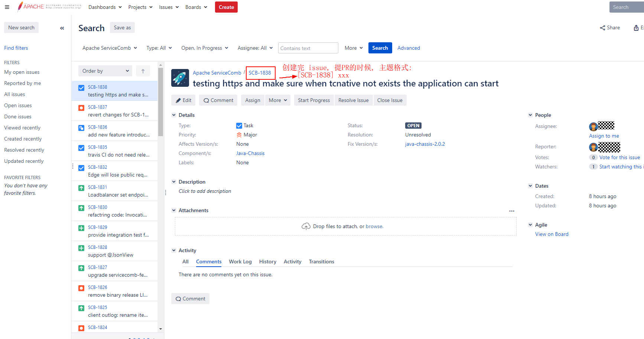Click the upload cloud icon in attachments
The height and width of the screenshot is (339, 644).
(306, 226)
